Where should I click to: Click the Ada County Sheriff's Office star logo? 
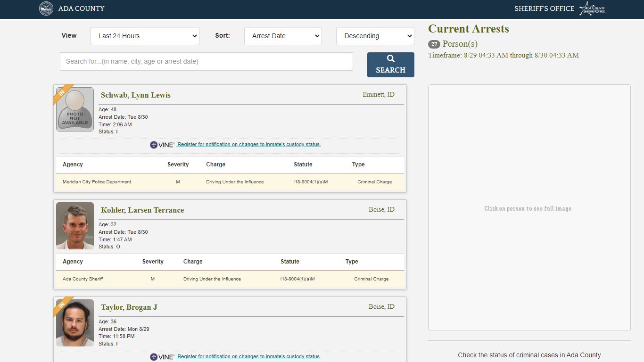592,8
